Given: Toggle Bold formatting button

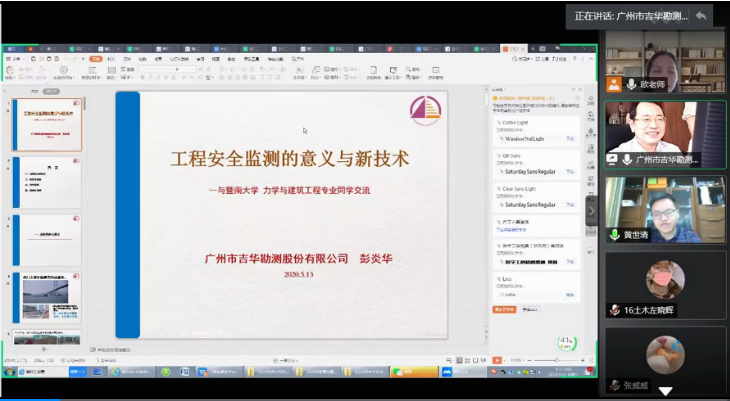Looking at the screenshot, I should click(142, 78).
